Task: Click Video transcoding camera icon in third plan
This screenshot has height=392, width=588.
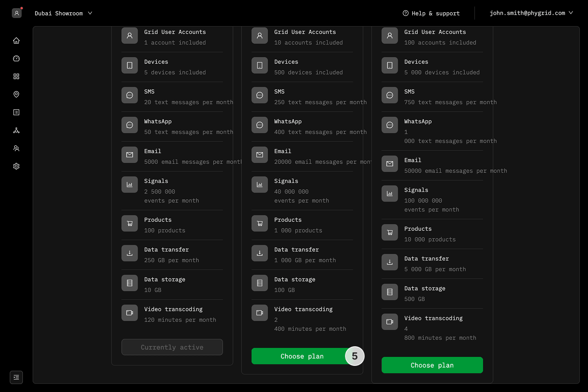Action: 390,322
